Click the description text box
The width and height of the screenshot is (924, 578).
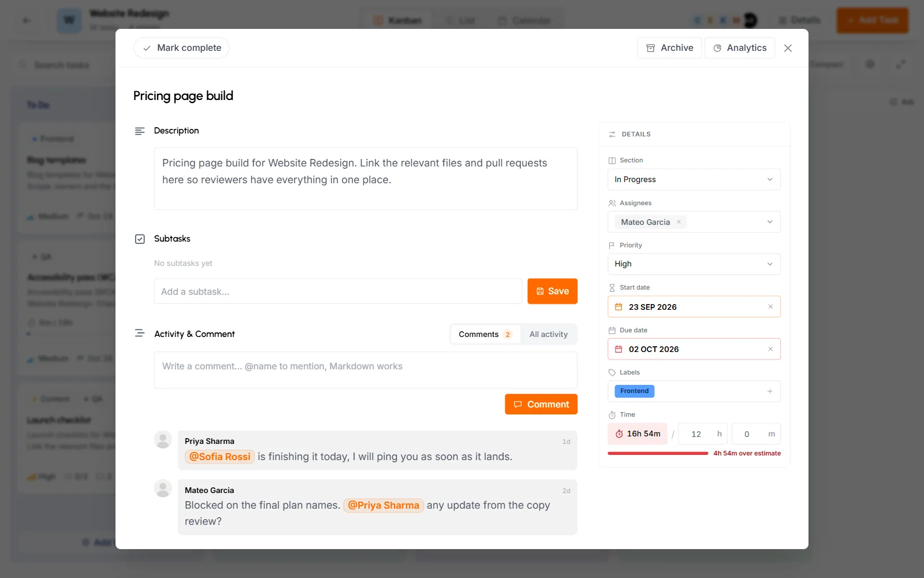tap(366, 179)
